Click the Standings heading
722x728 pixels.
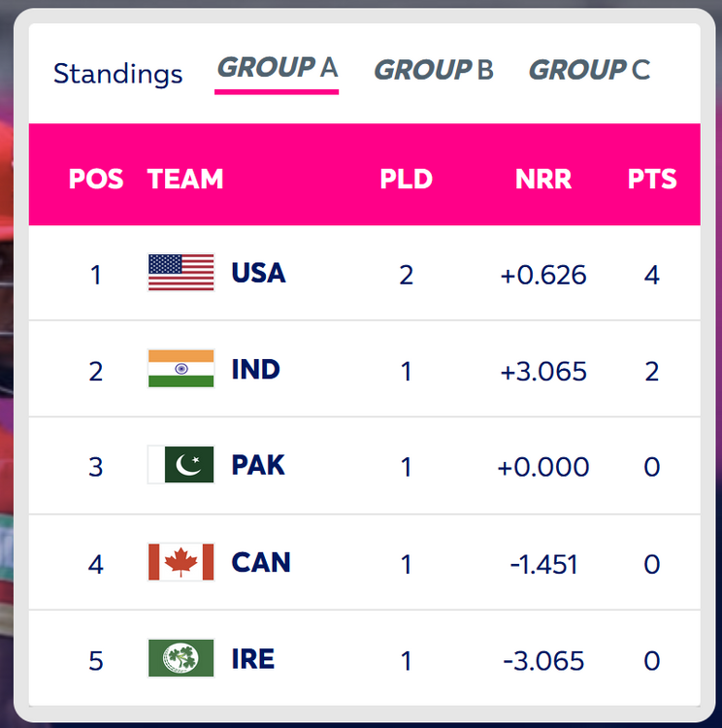(117, 74)
